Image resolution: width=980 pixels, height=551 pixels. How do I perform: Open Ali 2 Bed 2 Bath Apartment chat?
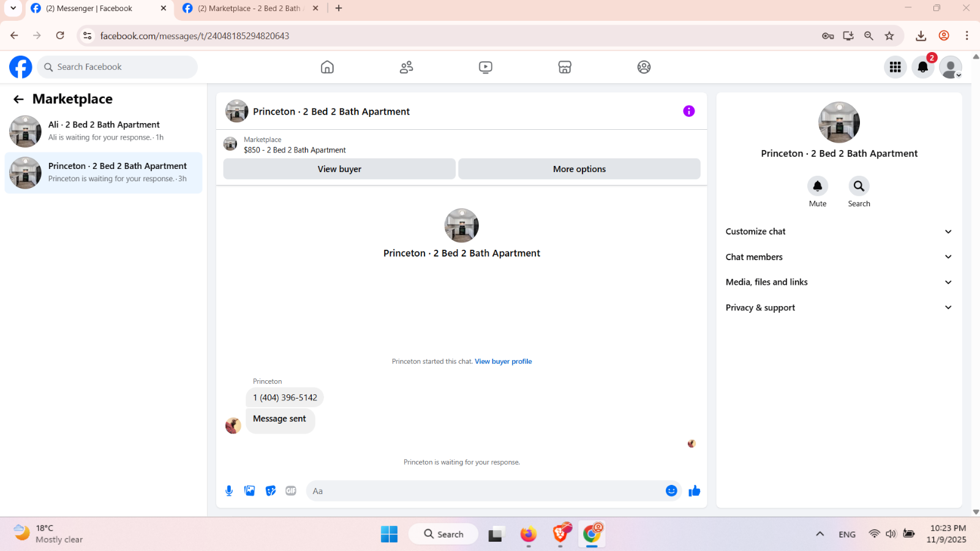coord(104,131)
